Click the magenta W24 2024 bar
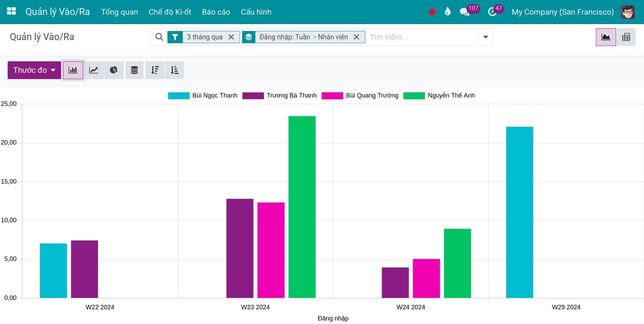The width and height of the screenshot is (644, 324). click(x=426, y=278)
